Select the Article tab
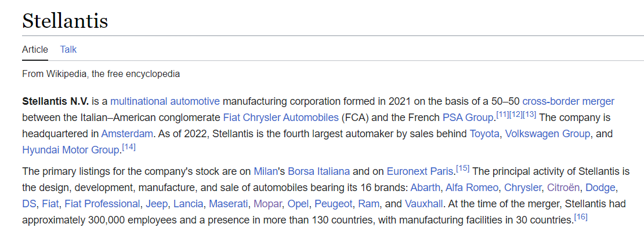 [35, 50]
